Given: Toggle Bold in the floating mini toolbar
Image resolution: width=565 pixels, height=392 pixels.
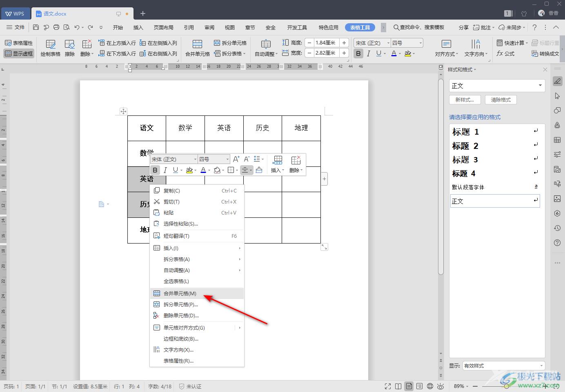Looking at the screenshot, I should pyautogui.click(x=155, y=170).
